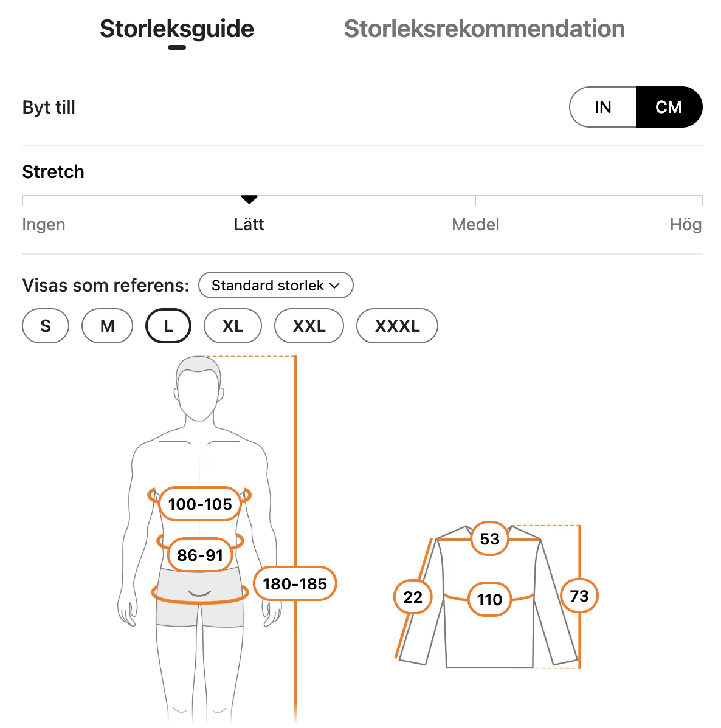
Task: Click the Medel stretch level label
Action: point(475,225)
